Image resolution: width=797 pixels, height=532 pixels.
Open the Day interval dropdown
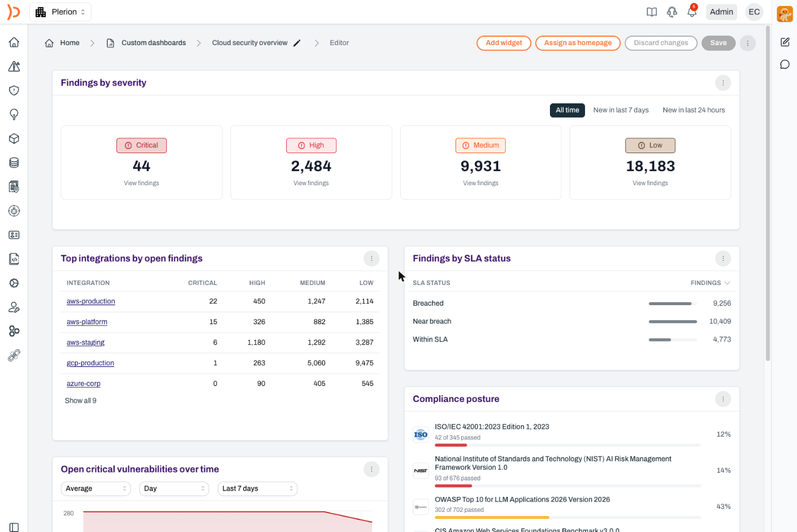click(174, 488)
